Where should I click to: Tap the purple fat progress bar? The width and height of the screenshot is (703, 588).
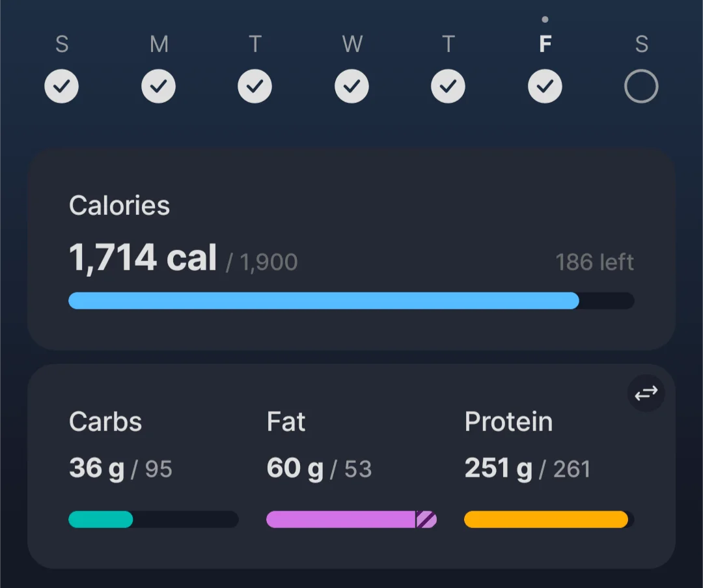coord(351,520)
